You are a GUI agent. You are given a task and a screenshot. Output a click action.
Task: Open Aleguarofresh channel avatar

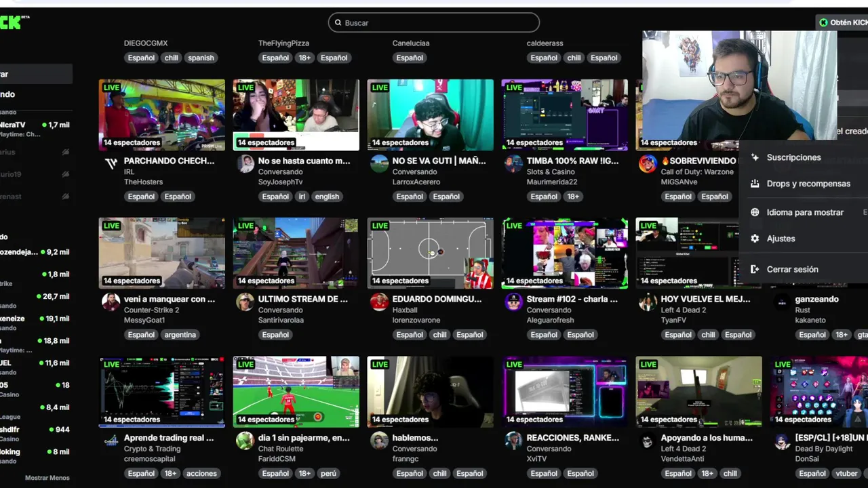(x=514, y=302)
